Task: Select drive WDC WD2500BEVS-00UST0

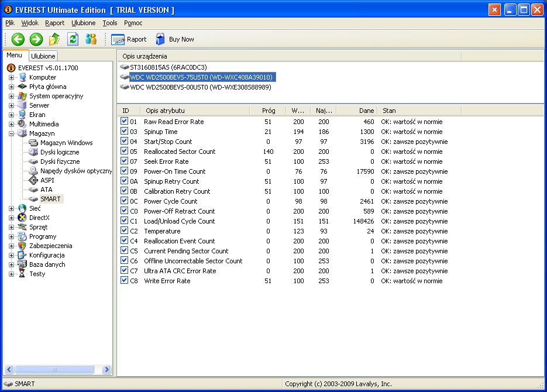Action: (200, 87)
